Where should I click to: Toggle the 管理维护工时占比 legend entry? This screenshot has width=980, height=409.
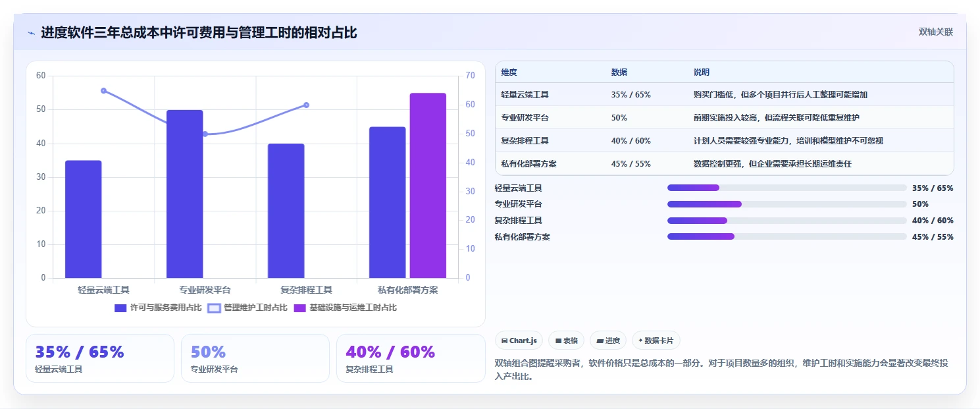247,308
